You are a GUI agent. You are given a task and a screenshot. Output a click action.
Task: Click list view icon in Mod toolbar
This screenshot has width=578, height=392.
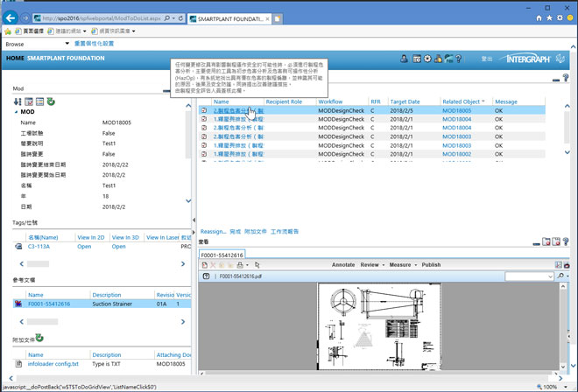pyautogui.click(x=39, y=101)
